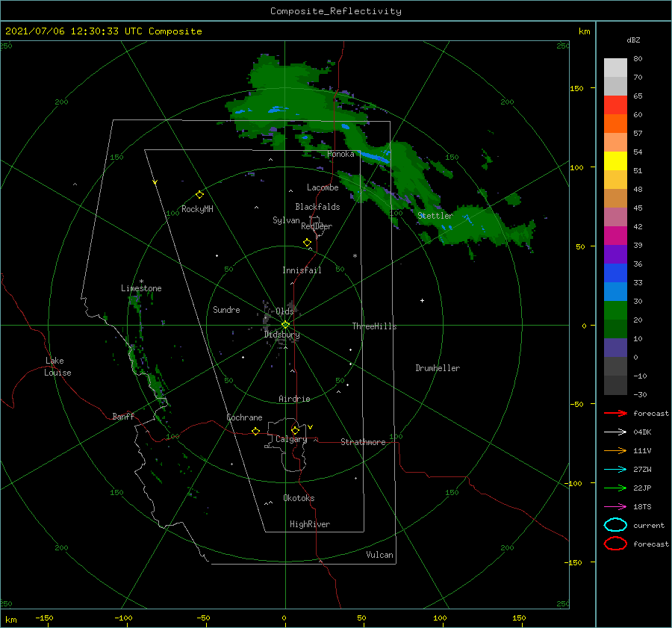Screen dimensions: 672x628
Task: Click the Cochrane city label
Action: tap(244, 417)
